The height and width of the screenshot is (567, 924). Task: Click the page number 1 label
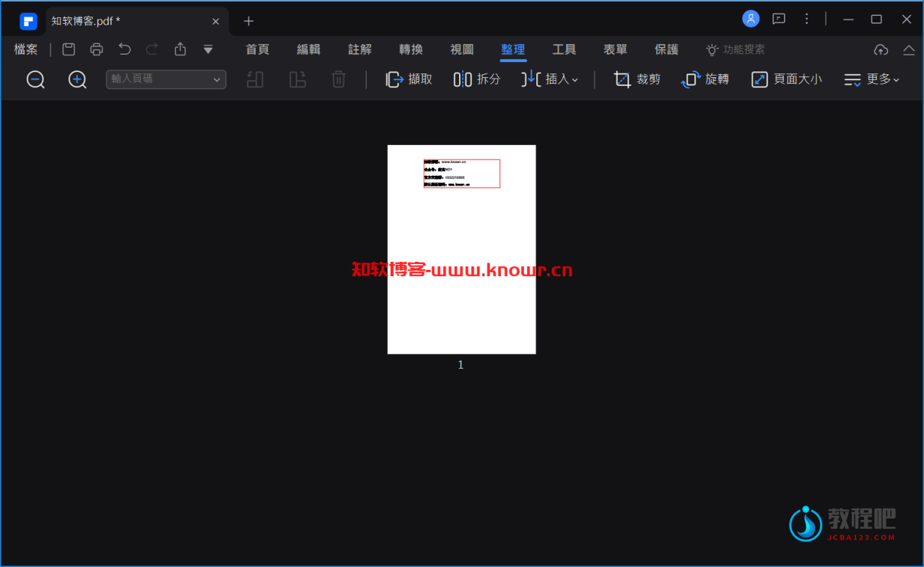coord(461,365)
